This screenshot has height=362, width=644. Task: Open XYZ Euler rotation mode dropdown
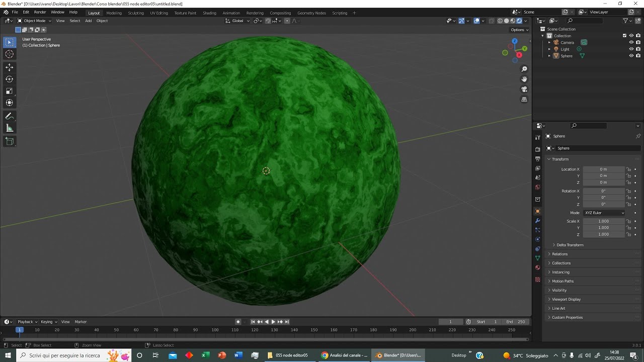coord(604,213)
